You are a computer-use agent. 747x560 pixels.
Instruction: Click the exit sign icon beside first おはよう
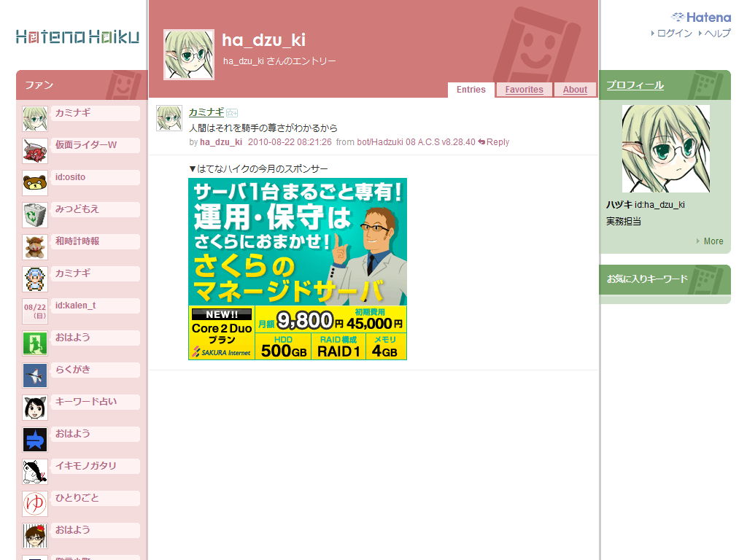[35, 343]
